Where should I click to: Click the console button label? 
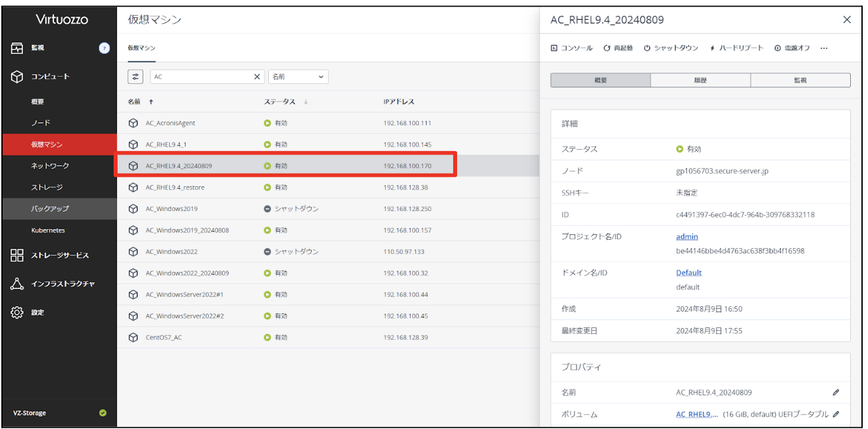pyautogui.click(x=577, y=48)
